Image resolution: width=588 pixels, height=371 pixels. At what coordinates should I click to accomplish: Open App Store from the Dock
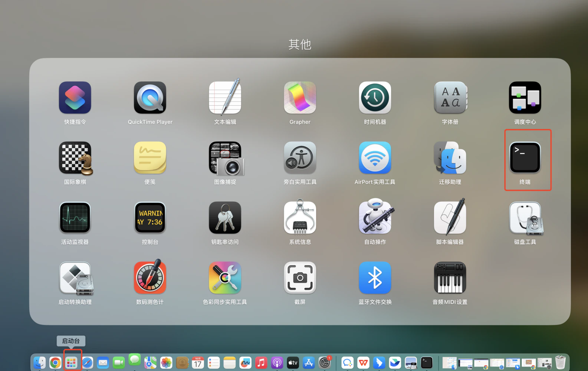(309, 362)
